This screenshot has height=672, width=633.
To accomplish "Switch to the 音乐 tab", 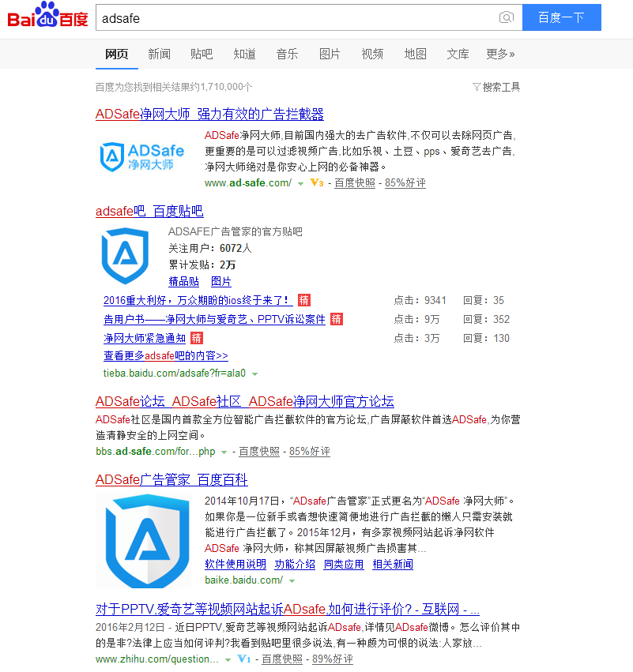I will (287, 54).
